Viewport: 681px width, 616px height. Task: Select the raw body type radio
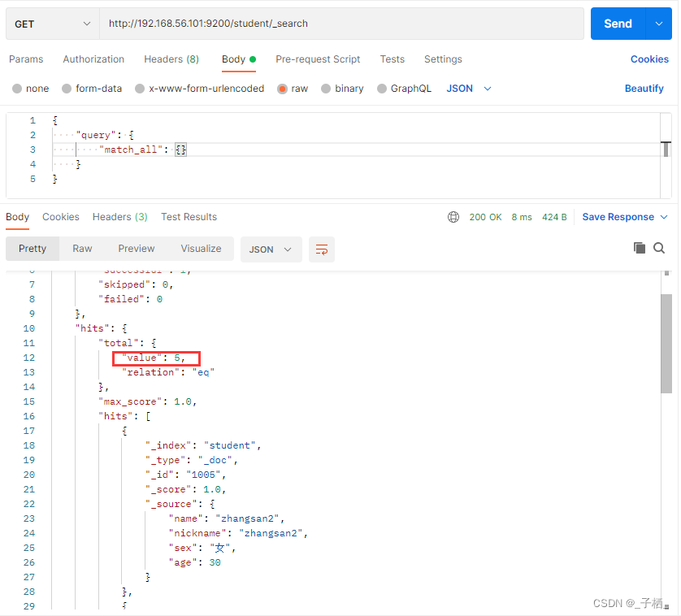pos(282,89)
